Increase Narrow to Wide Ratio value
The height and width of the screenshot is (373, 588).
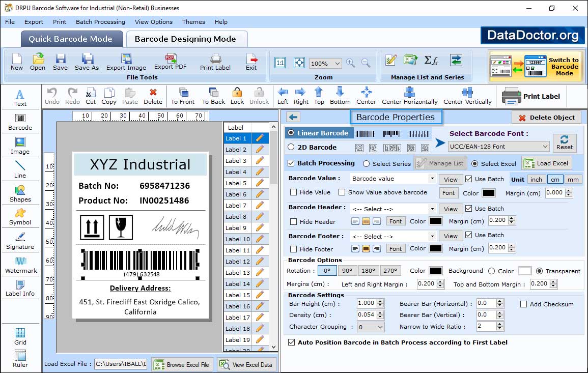499,324
